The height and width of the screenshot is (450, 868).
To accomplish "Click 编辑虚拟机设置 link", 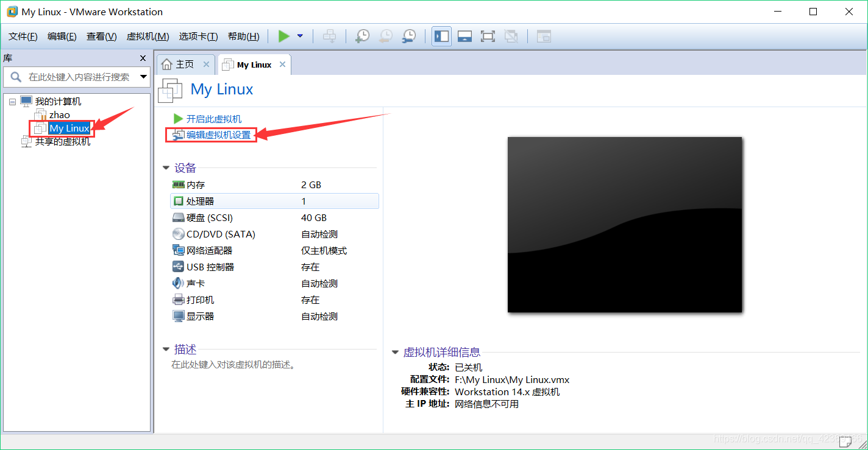I will point(219,135).
